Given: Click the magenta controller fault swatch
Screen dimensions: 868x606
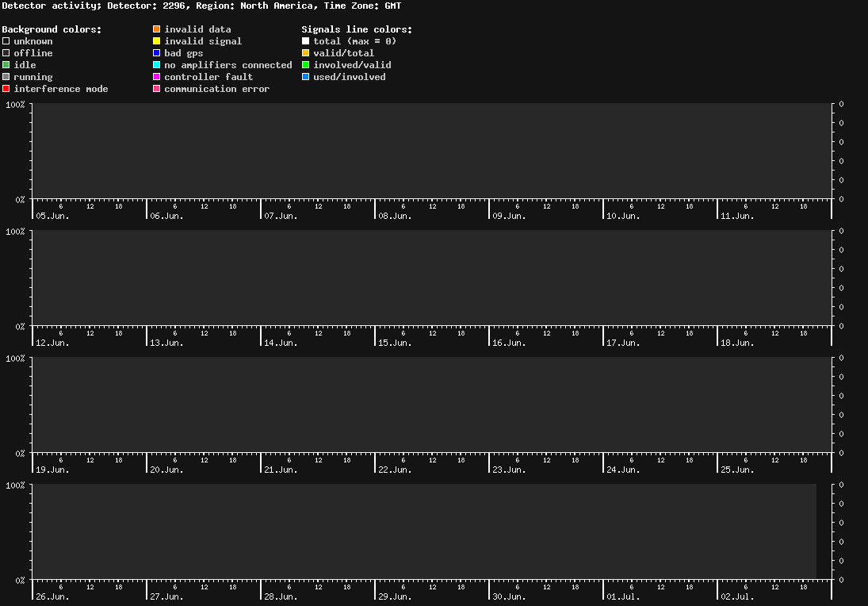Looking at the screenshot, I should 157,77.
